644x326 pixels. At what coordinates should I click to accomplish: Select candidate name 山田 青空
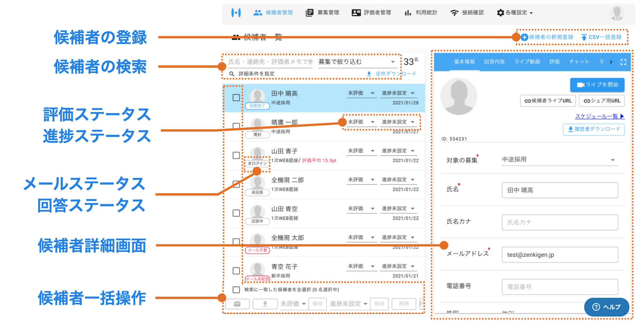pos(285,209)
